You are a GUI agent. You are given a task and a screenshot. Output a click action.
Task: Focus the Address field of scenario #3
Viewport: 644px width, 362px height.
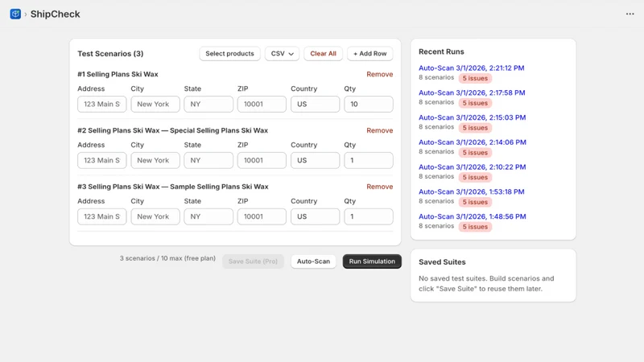[102, 216]
